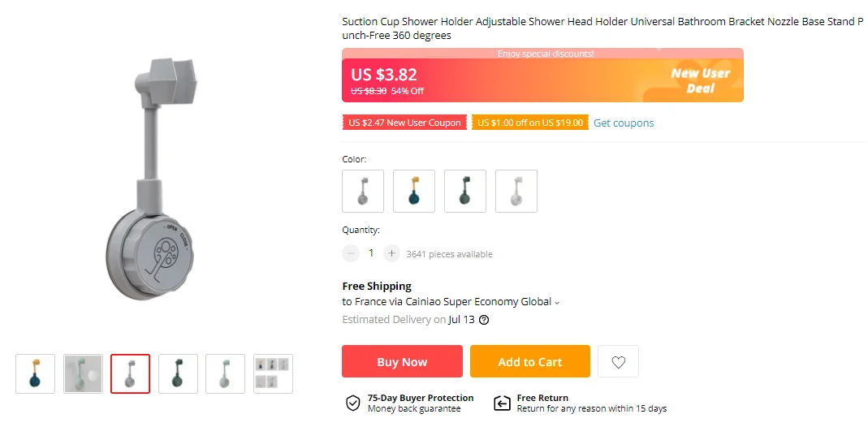Claim the US $2.47 New User Coupon
Image resolution: width=868 pixels, height=427 pixels.
coord(404,123)
